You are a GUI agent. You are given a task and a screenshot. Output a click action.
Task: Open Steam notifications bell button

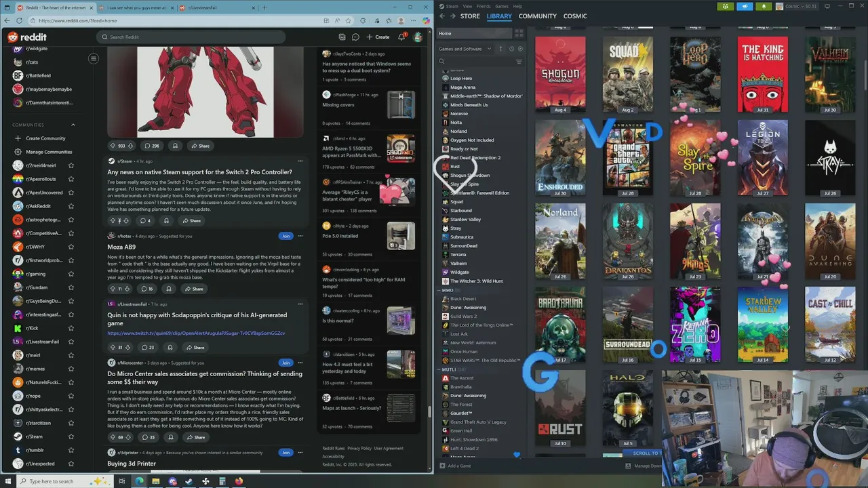click(763, 6)
